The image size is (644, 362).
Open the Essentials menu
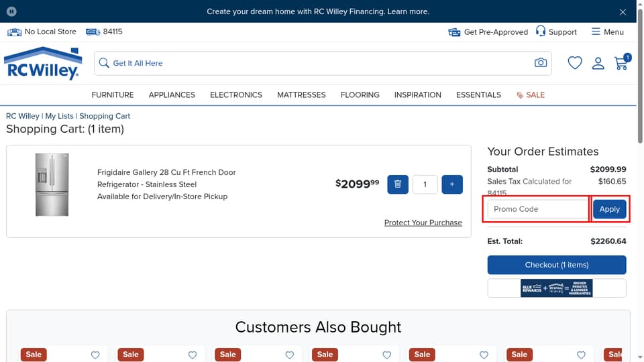click(478, 95)
